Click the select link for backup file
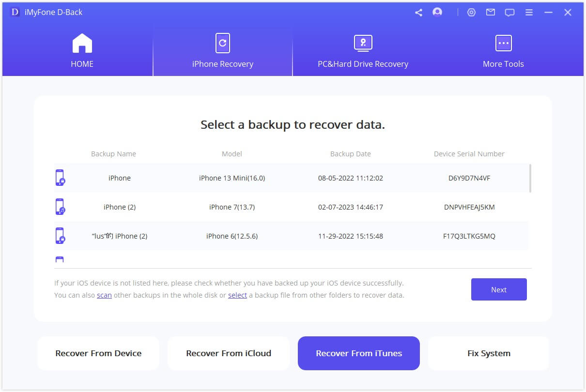Viewport: 586px width, 392px height. coord(237,295)
